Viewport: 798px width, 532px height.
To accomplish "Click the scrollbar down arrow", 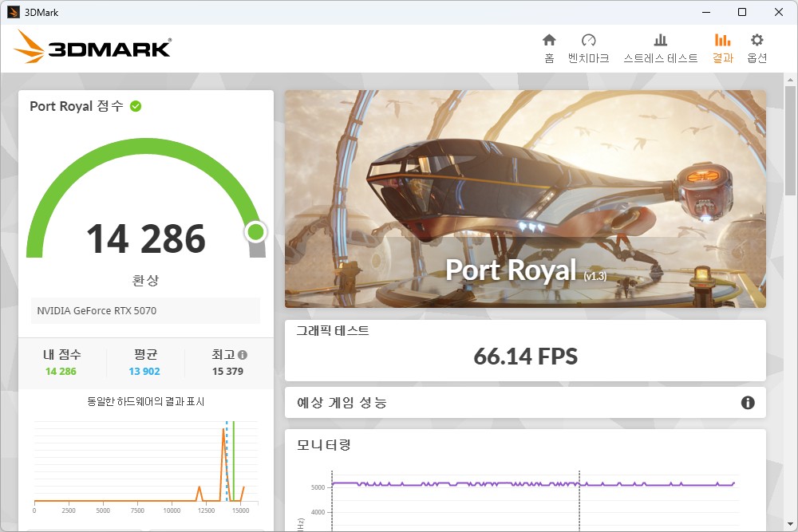I will click(790, 524).
